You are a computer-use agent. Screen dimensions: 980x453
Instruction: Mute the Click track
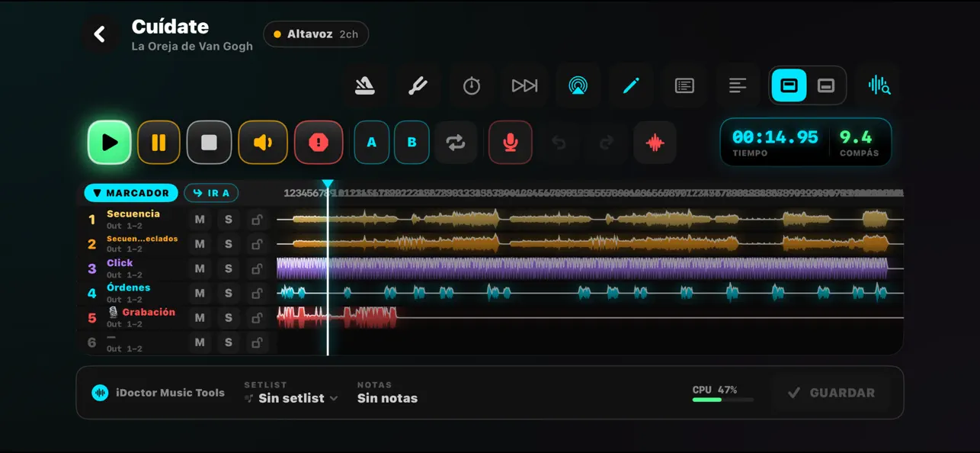(x=200, y=268)
